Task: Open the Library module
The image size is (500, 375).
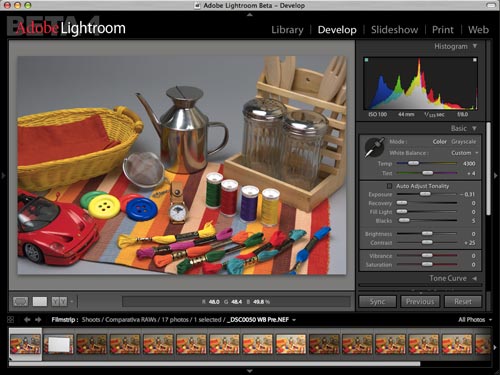Action: tap(287, 30)
